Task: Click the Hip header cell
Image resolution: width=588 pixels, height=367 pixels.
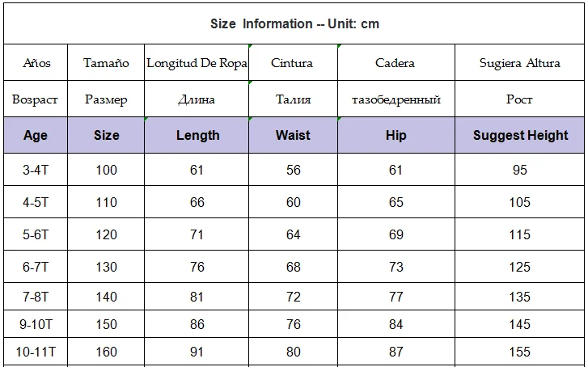Action: click(396, 135)
